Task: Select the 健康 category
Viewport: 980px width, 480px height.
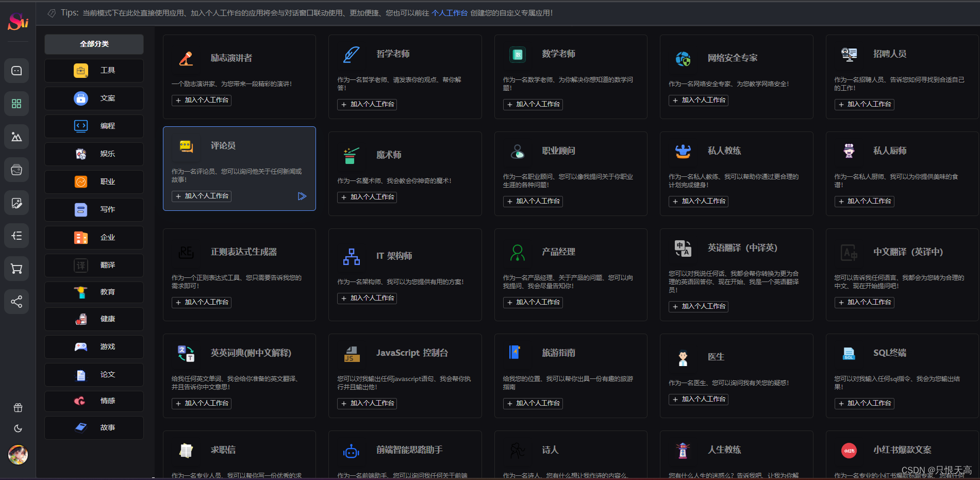Action: tap(94, 319)
